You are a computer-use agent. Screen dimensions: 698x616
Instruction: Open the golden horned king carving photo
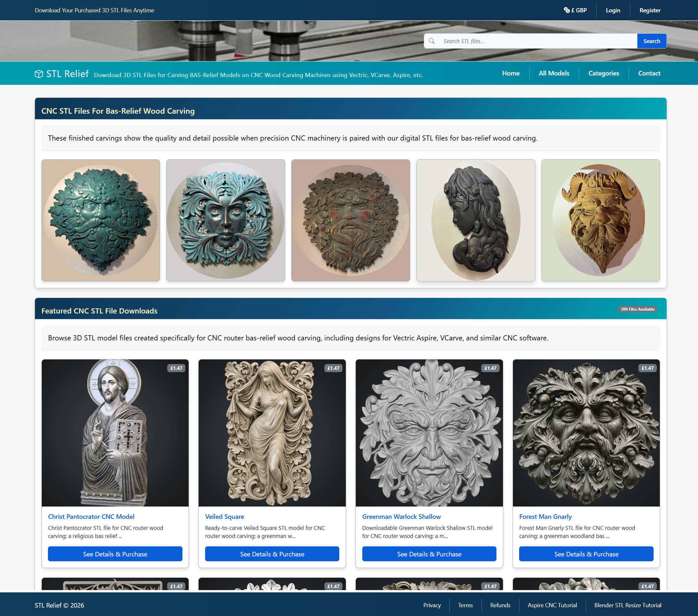tap(600, 221)
